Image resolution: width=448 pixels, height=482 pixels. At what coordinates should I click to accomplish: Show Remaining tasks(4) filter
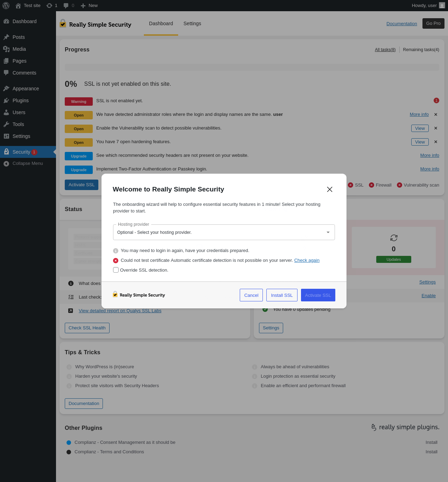point(421,50)
